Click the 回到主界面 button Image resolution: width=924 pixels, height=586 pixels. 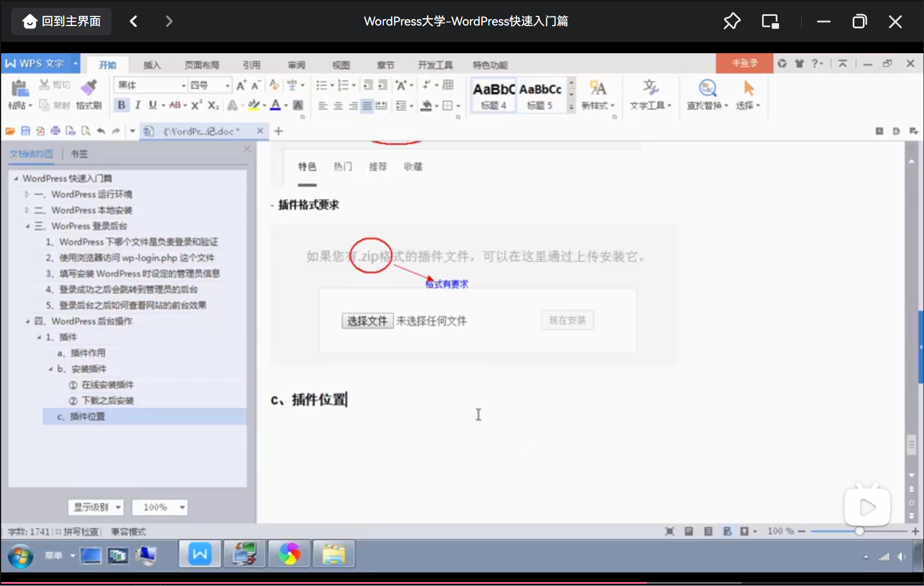pos(62,22)
